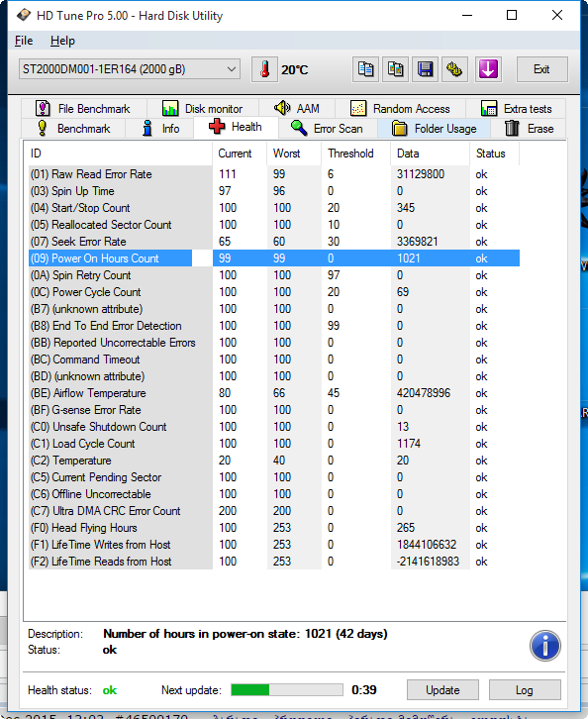Select the (BD) unknown attribute row
The height and width of the screenshot is (719, 588).
[x=274, y=376]
